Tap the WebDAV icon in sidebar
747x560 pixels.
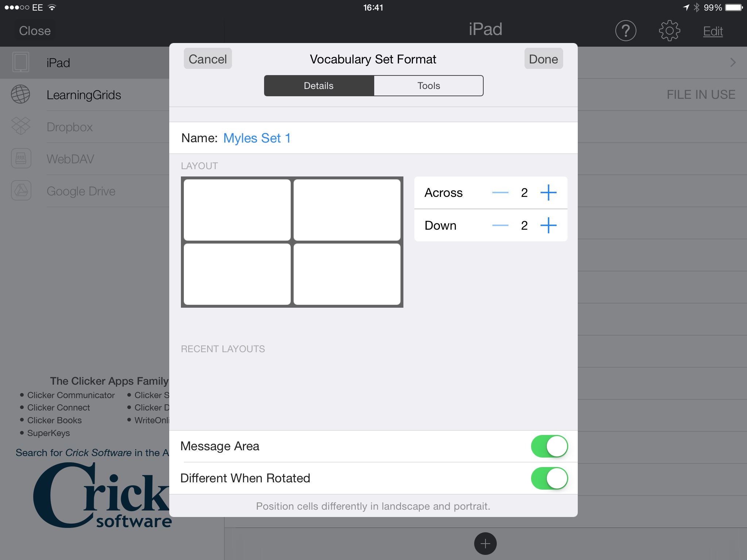click(x=21, y=159)
